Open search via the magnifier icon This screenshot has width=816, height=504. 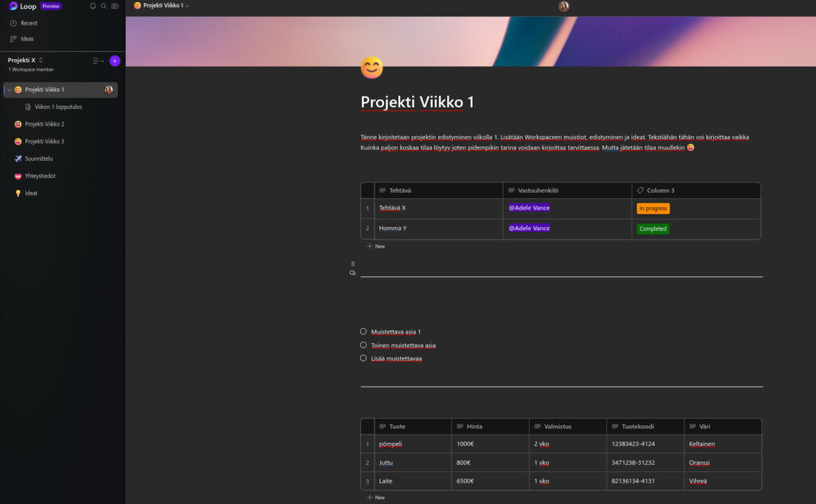tap(104, 6)
